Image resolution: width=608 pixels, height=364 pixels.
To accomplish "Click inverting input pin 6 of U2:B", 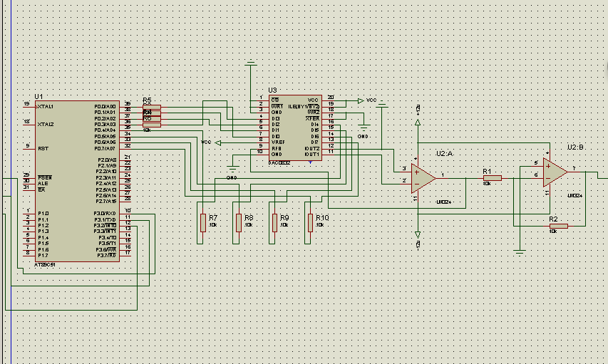I will coord(537,177).
